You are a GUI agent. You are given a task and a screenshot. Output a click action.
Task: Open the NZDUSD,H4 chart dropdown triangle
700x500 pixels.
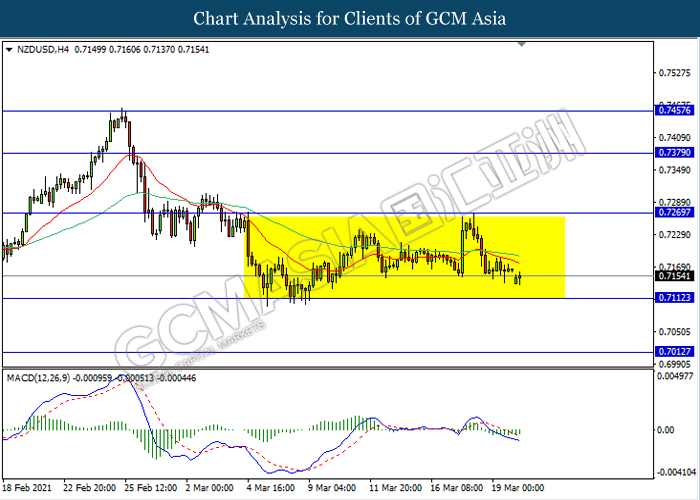tap(9, 50)
